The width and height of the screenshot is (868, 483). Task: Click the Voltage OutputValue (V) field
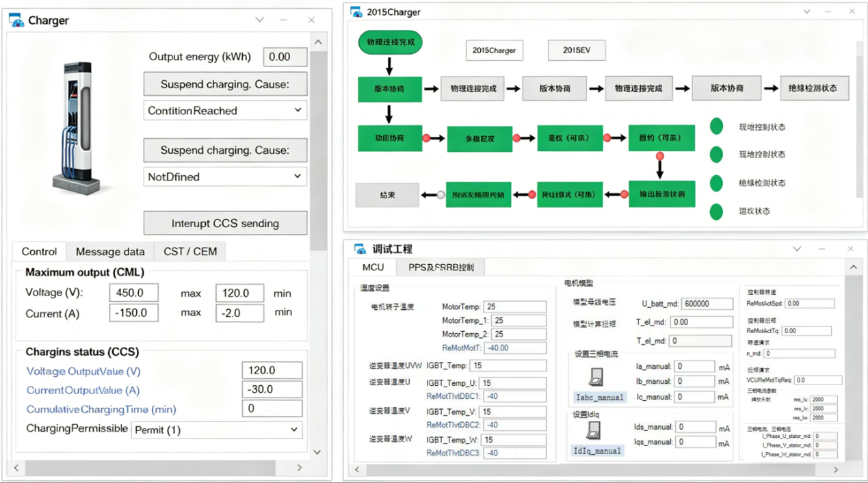pos(272,371)
